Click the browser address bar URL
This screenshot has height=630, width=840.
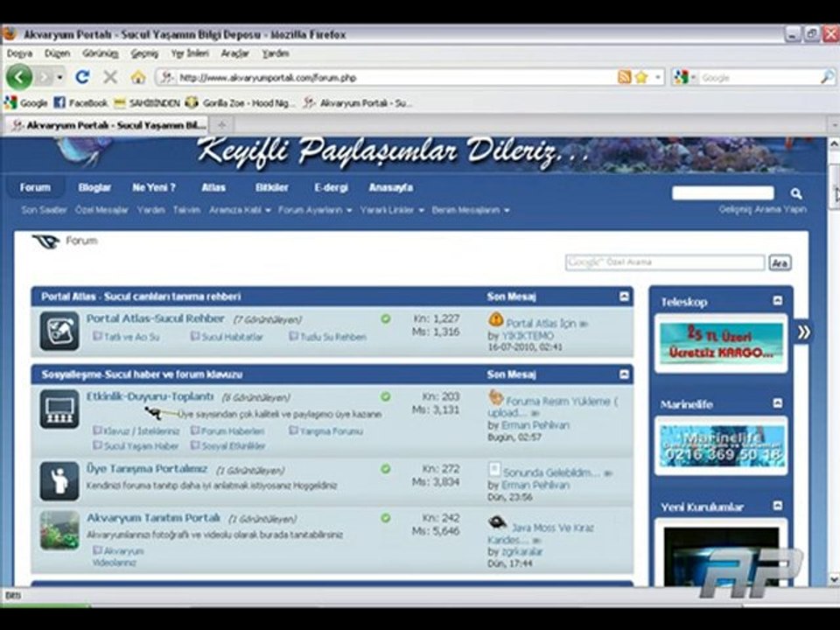(x=396, y=78)
